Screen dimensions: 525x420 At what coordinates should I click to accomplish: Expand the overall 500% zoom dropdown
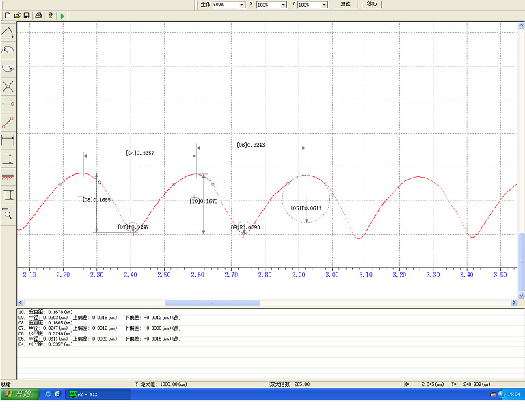241,5
